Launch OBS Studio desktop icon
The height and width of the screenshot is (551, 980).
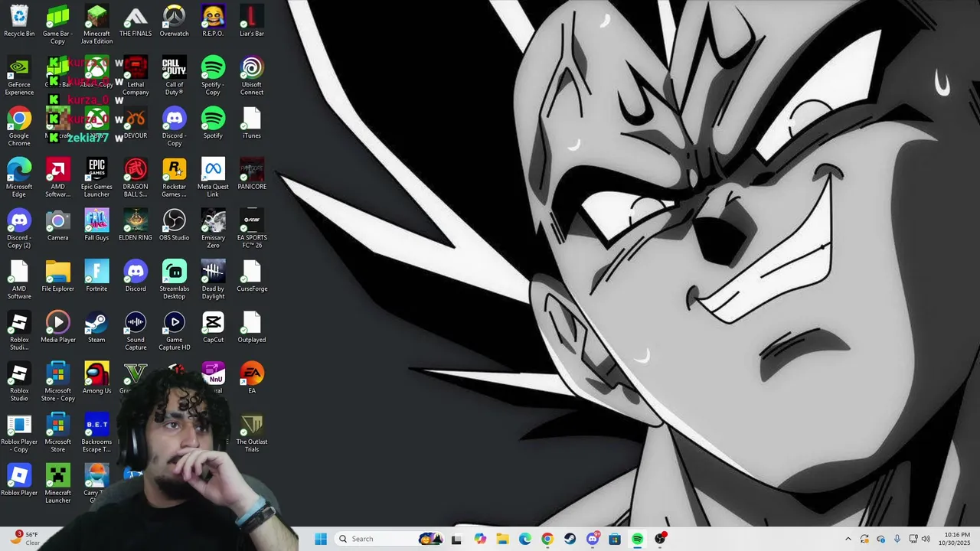175,225
